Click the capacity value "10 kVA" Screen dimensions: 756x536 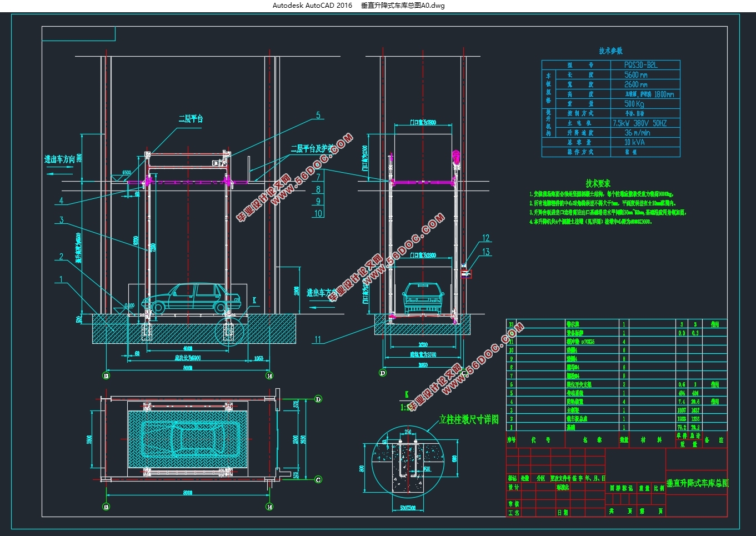pos(634,142)
